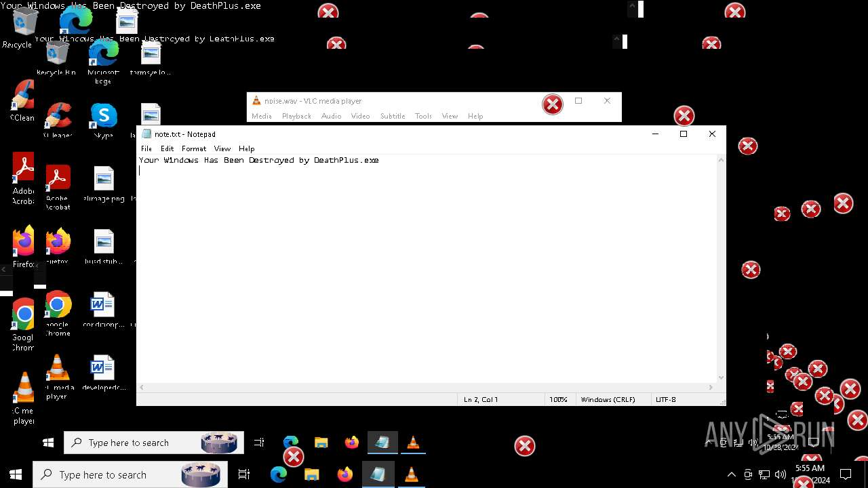
Task: Click Notepad's vertical scrollbar up arrow
Action: 721,160
